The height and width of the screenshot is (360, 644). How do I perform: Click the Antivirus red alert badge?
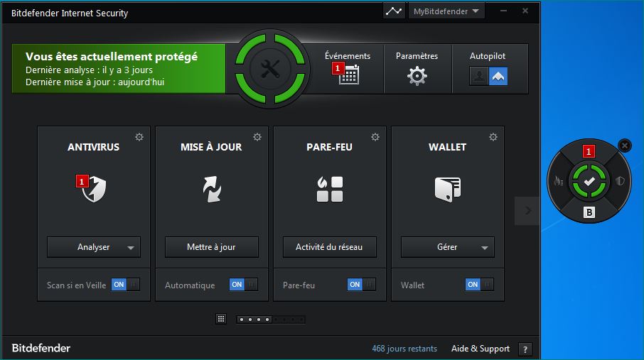coord(81,181)
